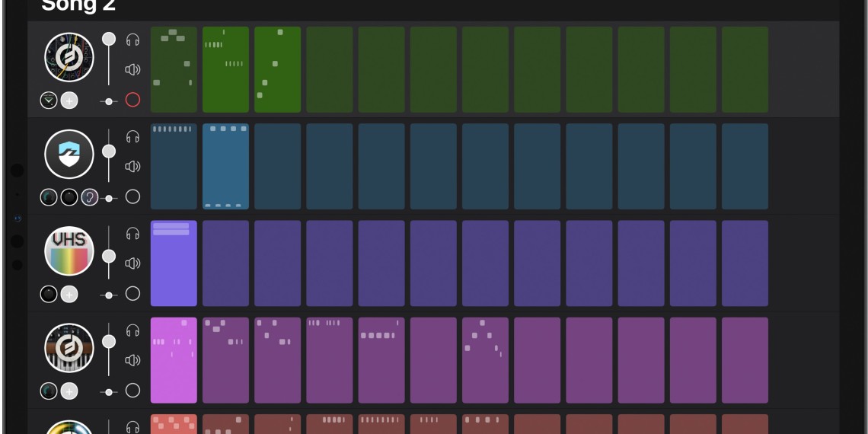The height and width of the screenshot is (434, 868).
Task: Launch the first green clip with scattered notes
Action: [174, 70]
